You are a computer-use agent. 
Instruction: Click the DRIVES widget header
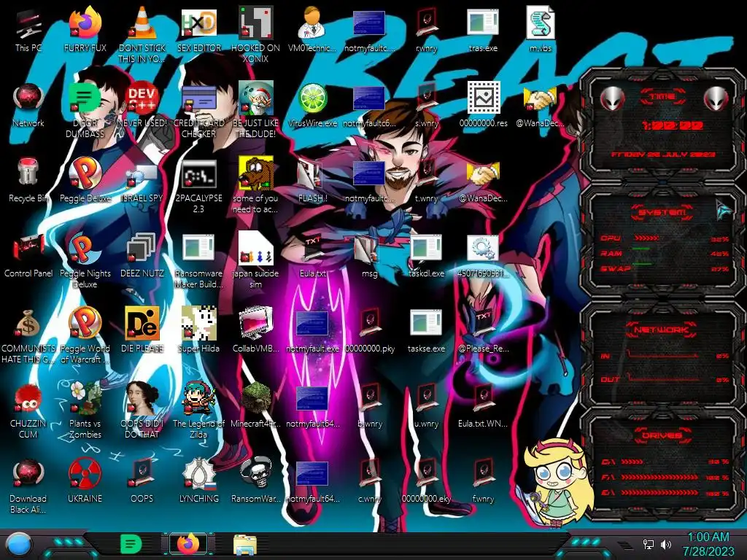(662, 435)
